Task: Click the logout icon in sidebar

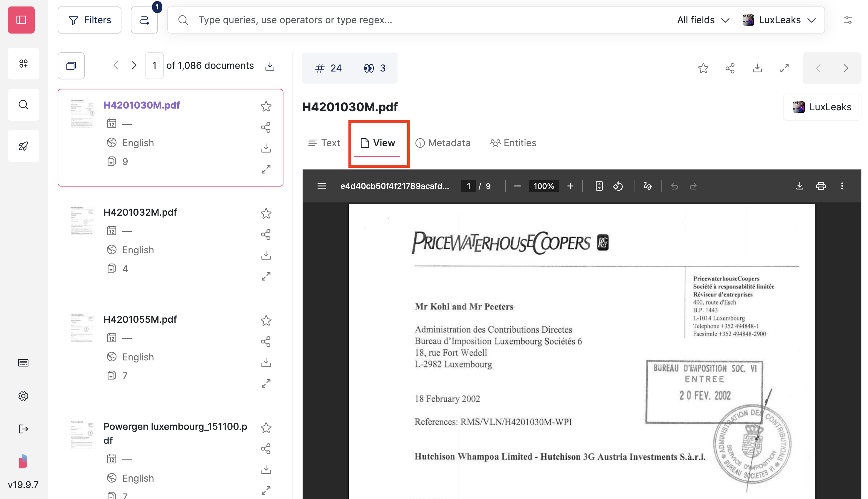Action: pos(23,429)
